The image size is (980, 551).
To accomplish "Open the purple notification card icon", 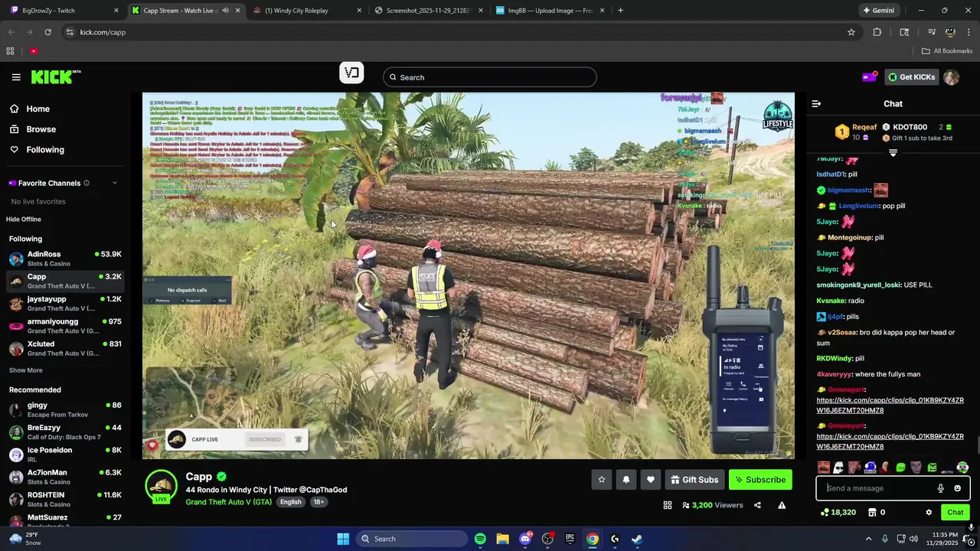I will (x=869, y=77).
